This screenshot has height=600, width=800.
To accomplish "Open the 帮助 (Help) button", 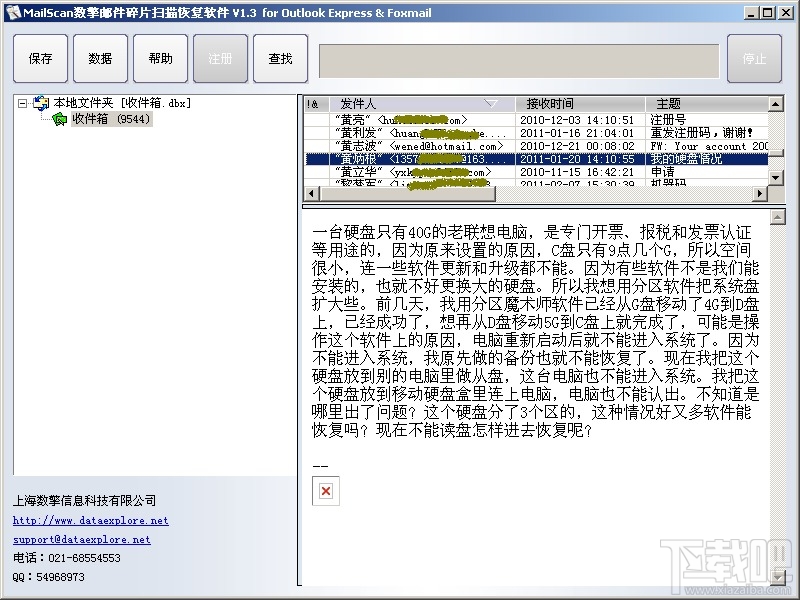I will point(160,59).
